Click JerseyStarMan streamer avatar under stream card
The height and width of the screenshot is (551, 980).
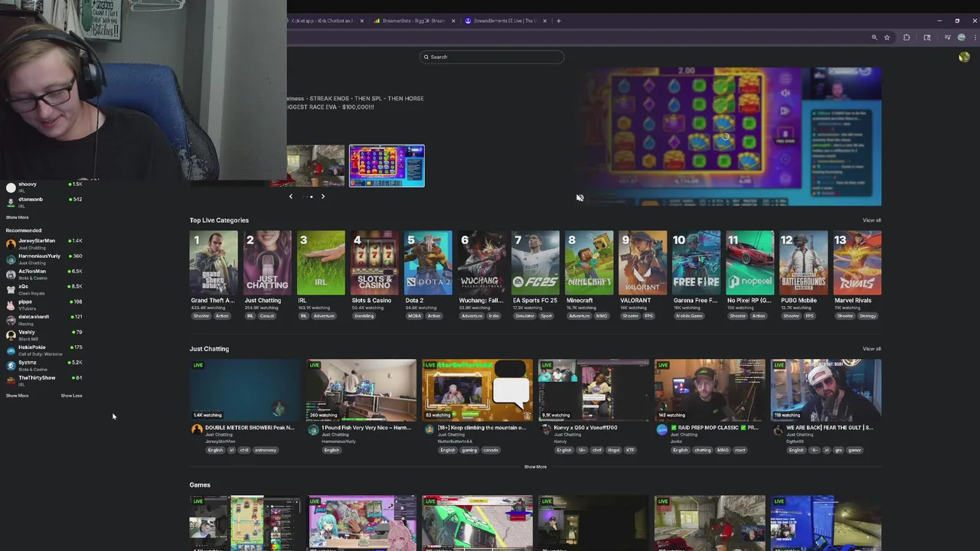pos(197,430)
